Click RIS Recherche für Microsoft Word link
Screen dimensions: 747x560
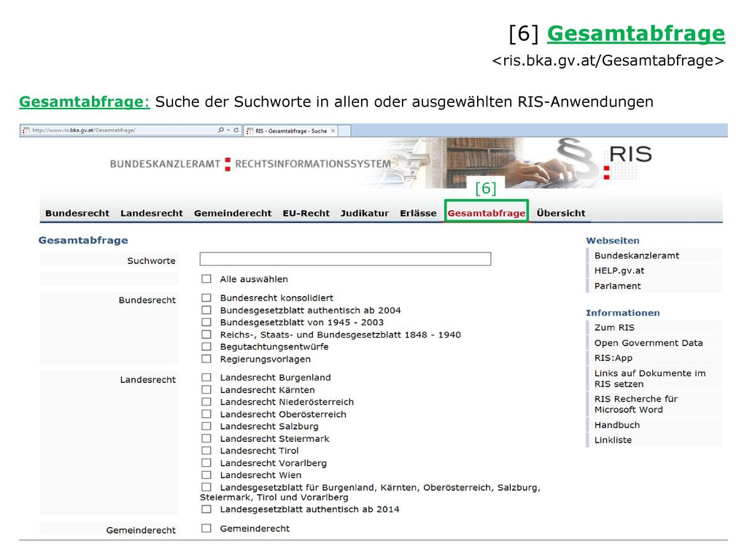[x=635, y=404]
